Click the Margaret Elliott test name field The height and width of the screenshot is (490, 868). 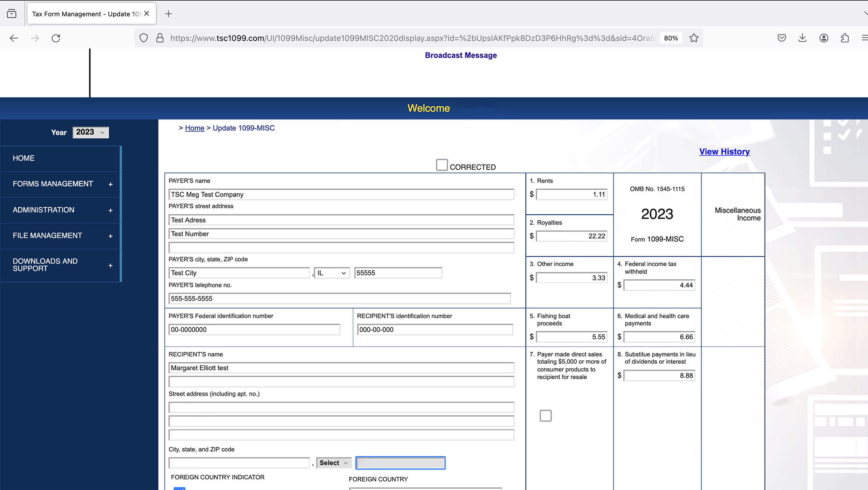point(341,368)
